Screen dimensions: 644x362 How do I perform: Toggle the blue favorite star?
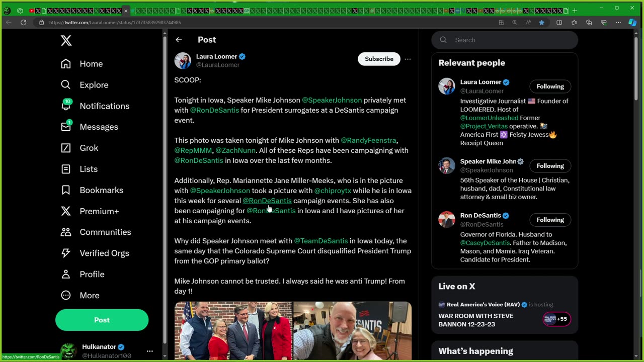541,23
